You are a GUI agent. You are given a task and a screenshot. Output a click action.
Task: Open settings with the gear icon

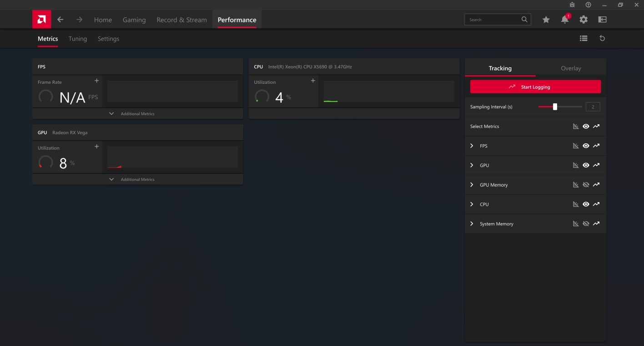pyautogui.click(x=584, y=20)
